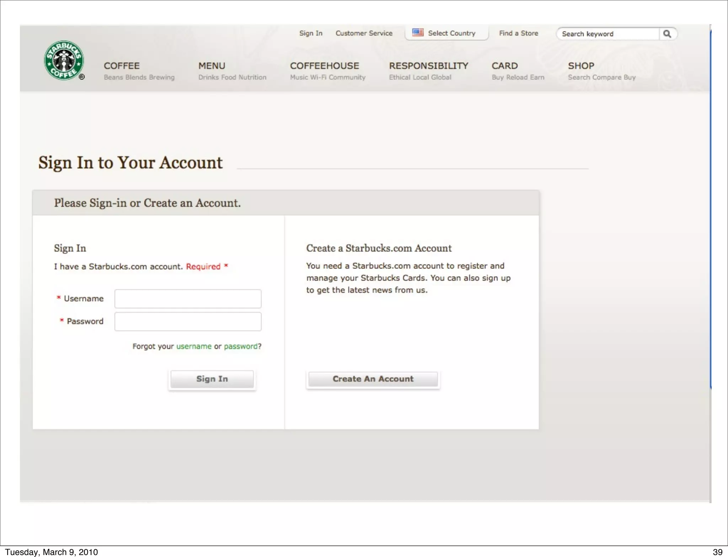Focus the Search keyword field
This screenshot has height=560, width=728.
[x=608, y=34]
